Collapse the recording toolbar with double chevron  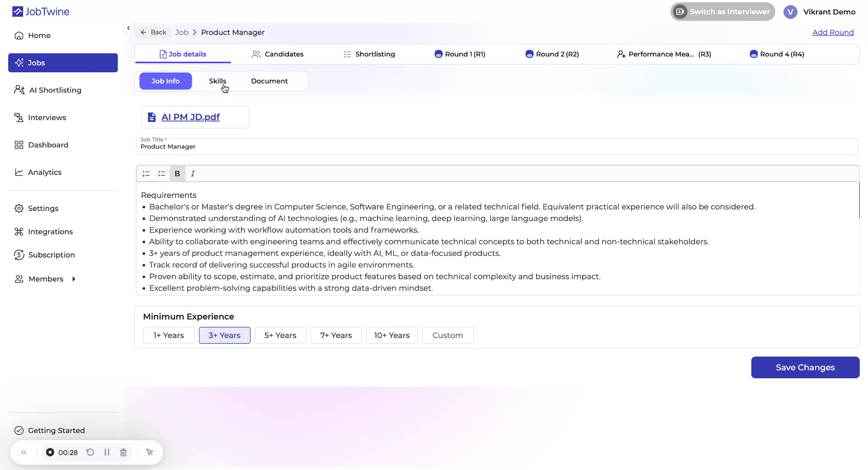pos(24,452)
